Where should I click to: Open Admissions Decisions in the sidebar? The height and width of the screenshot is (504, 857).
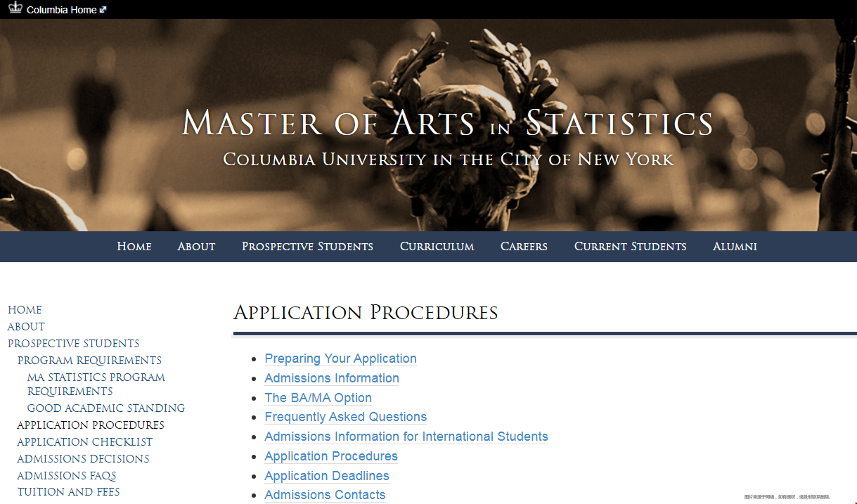pyautogui.click(x=83, y=459)
